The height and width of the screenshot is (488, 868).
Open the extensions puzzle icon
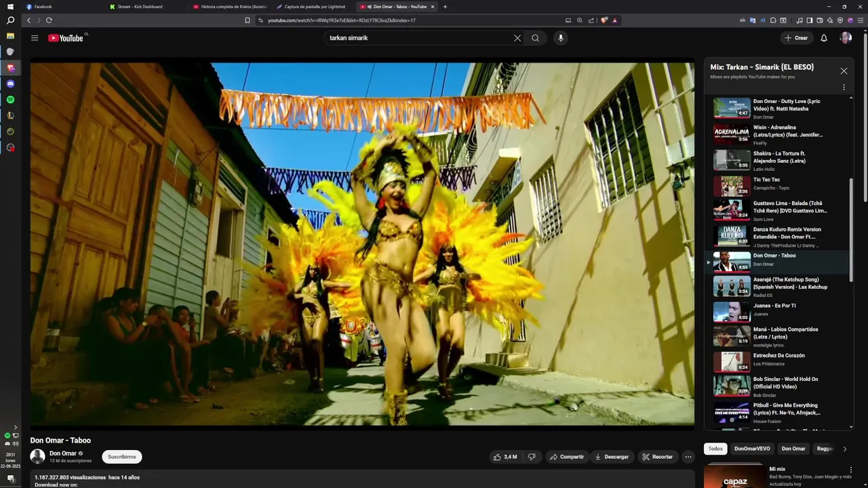[773, 20]
